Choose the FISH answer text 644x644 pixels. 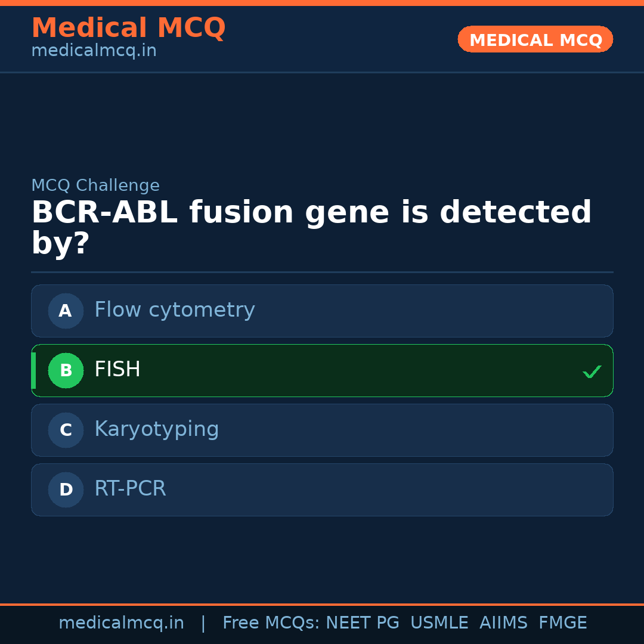click(117, 370)
